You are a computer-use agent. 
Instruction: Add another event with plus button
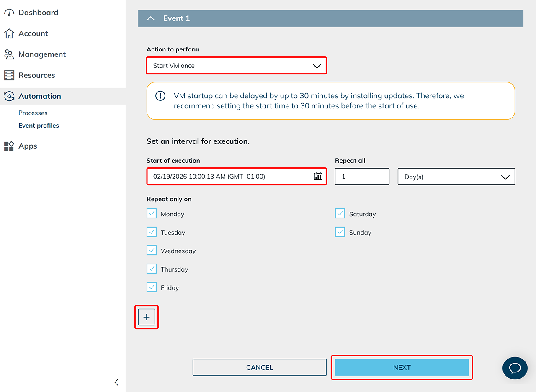pos(147,317)
